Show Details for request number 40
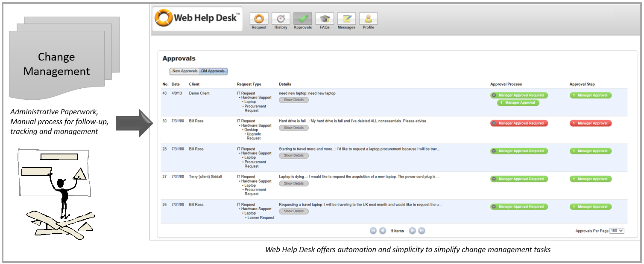Viewport: 644px width, 264px height. coord(294,100)
